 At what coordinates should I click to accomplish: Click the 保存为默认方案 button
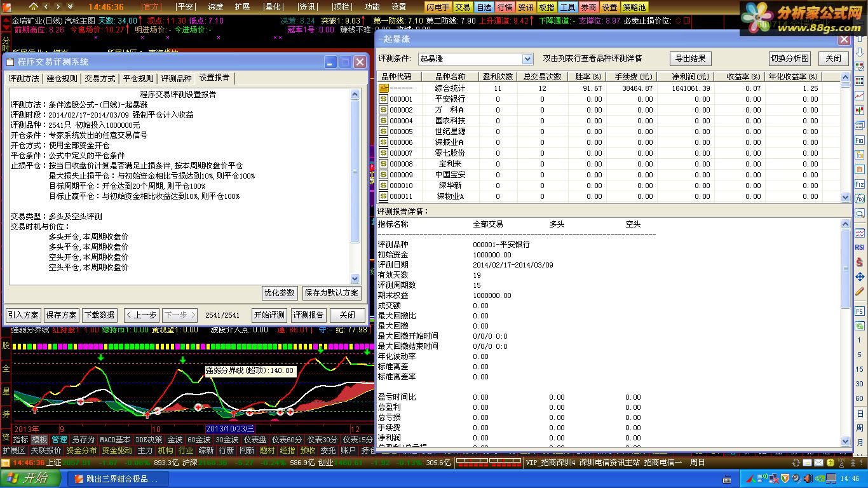[331, 293]
